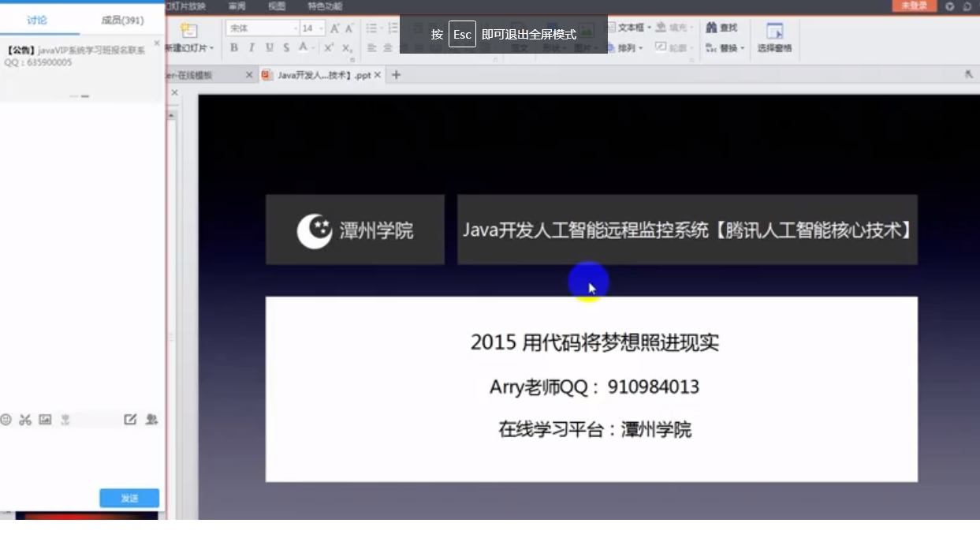The width and height of the screenshot is (980, 538).
Task: Click the 文本框 text box button
Action: coord(627,28)
